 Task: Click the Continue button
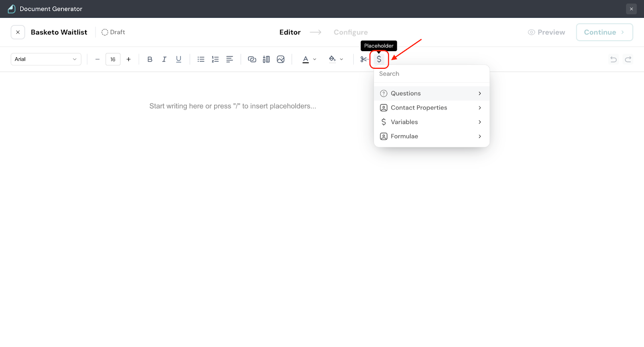(604, 32)
